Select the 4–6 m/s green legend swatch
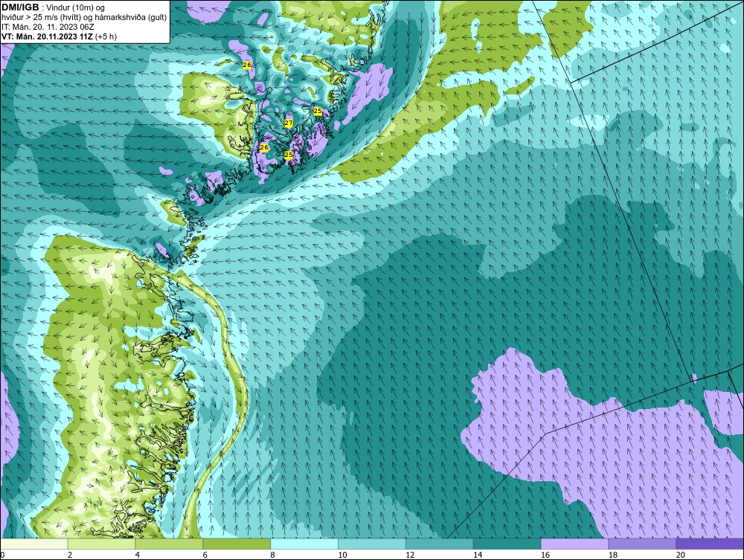Image resolution: width=744 pixels, height=560 pixels. pos(169,544)
